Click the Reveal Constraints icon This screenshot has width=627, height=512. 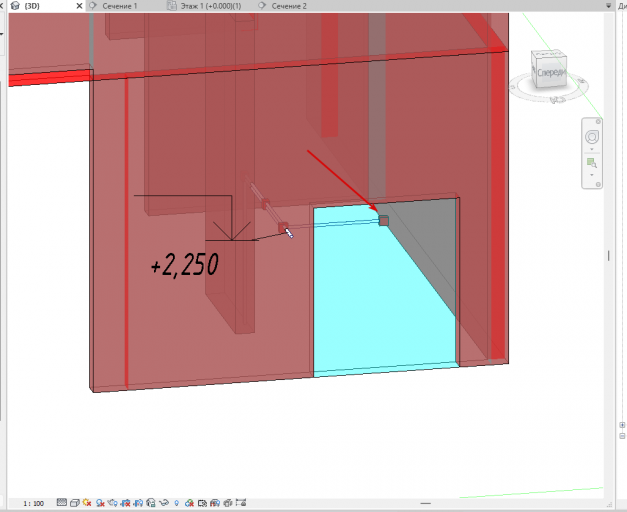pos(241,502)
